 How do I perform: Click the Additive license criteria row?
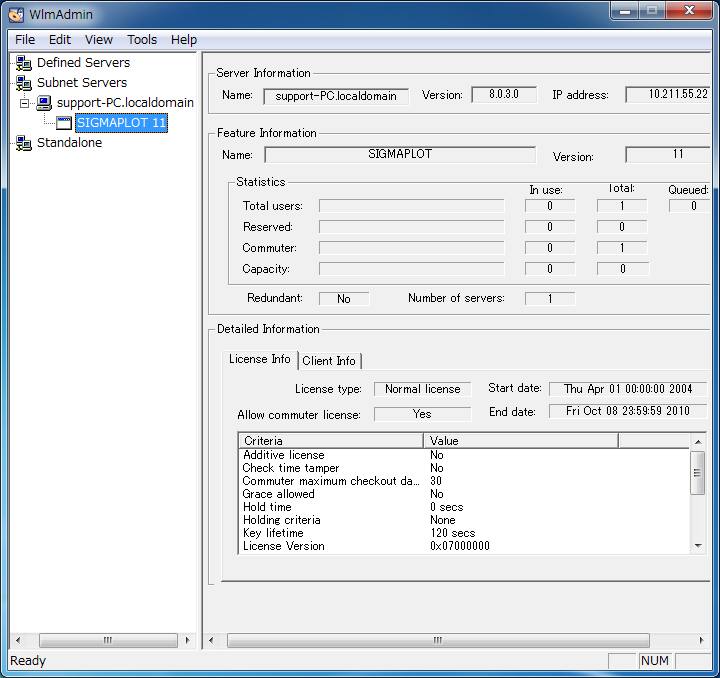click(464, 455)
